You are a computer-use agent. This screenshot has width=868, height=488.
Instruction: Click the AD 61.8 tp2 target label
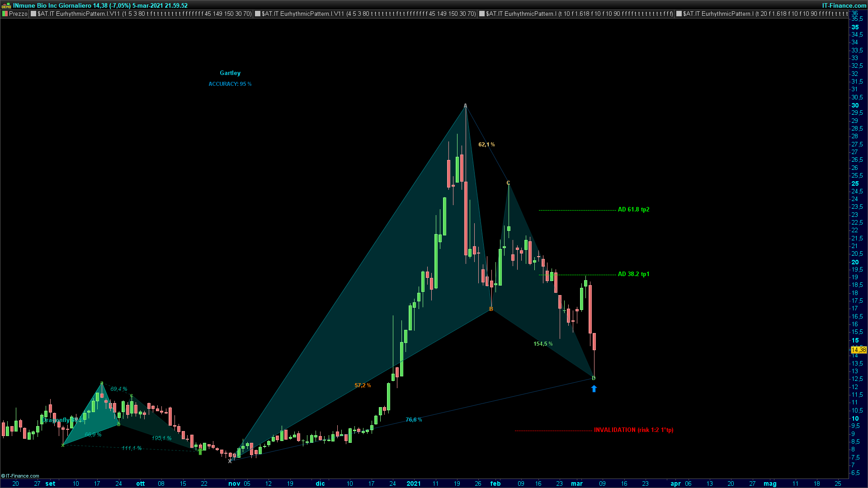[x=633, y=210]
